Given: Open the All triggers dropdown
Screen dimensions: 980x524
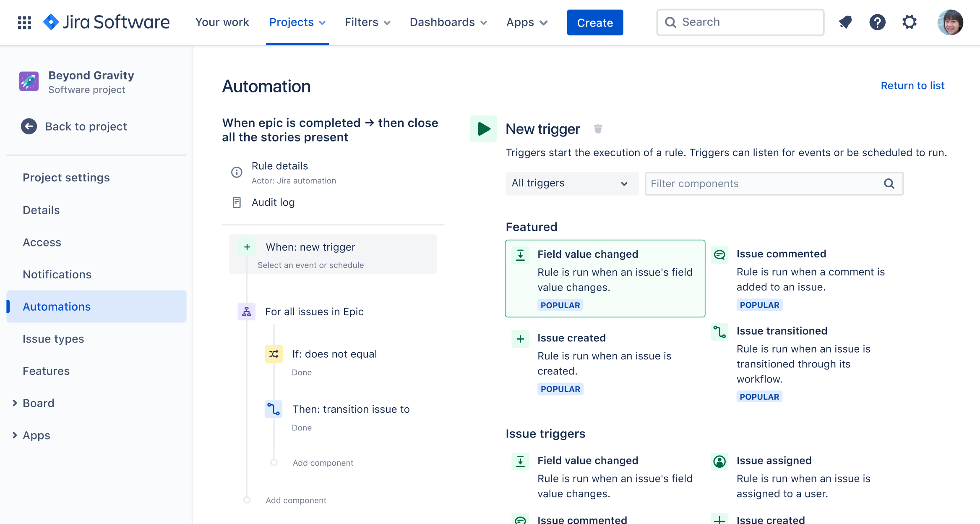Looking at the screenshot, I should (x=571, y=183).
